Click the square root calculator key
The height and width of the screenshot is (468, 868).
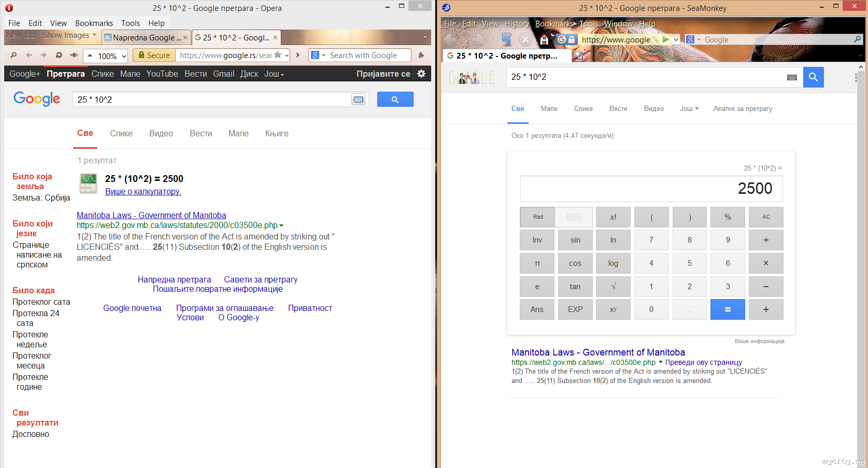tap(613, 287)
